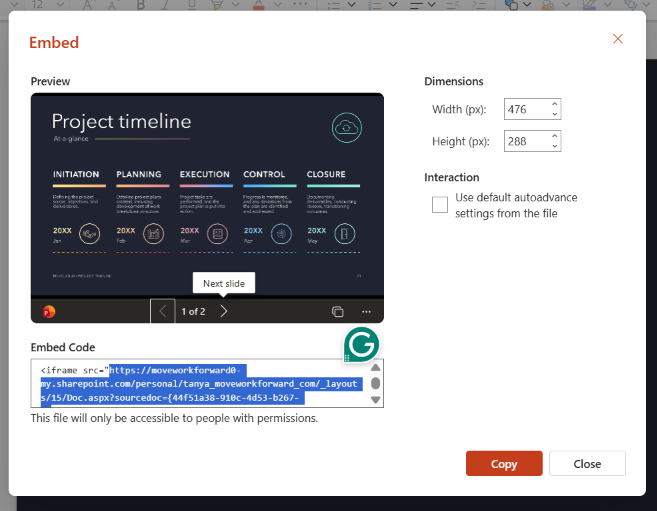Click the Execution phase circular icon
The height and width of the screenshot is (511, 657).
(217, 234)
